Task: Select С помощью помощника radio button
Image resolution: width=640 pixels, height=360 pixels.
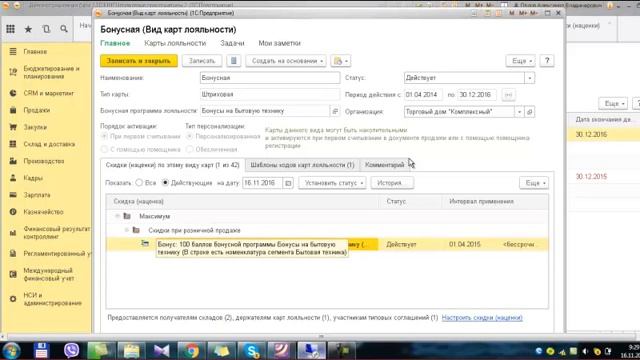Action: click(104, 149)
